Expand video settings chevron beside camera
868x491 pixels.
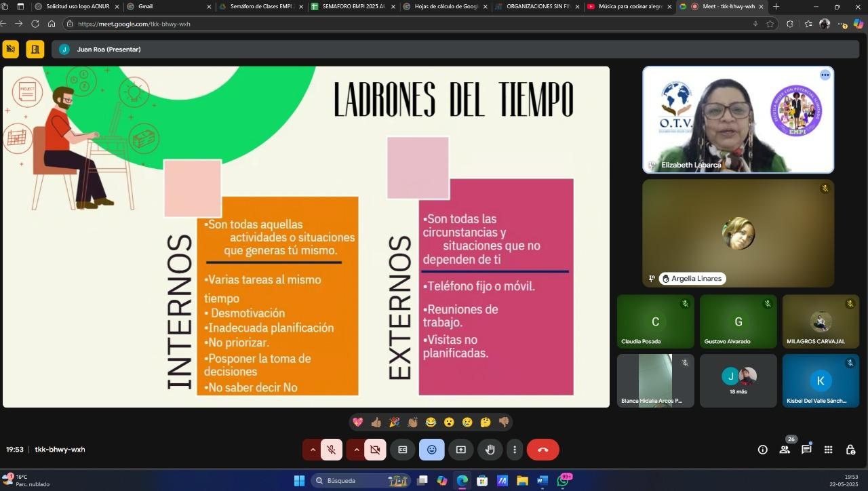[x=356, y=450]
